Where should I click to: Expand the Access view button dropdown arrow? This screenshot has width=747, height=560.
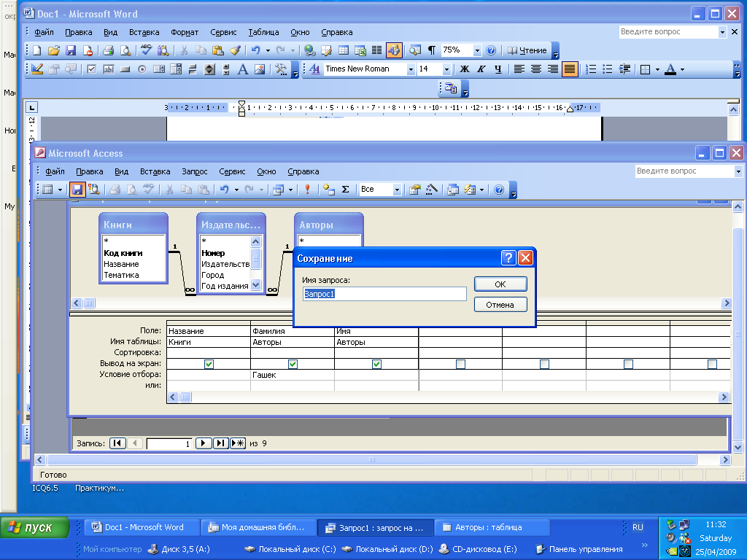pos(60,190)
